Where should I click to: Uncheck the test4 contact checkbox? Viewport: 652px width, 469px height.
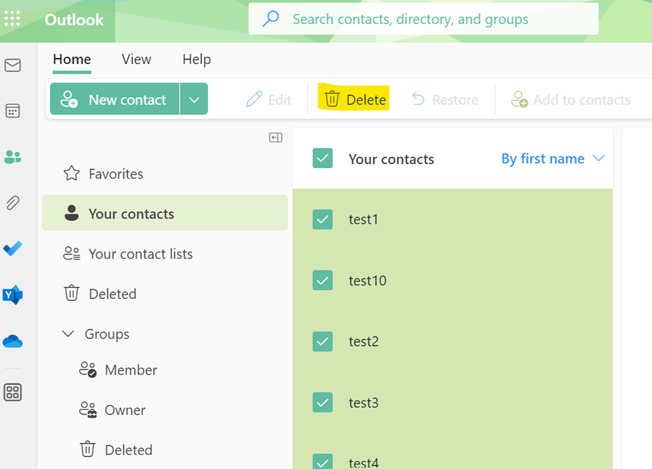[x=323, y=461]
